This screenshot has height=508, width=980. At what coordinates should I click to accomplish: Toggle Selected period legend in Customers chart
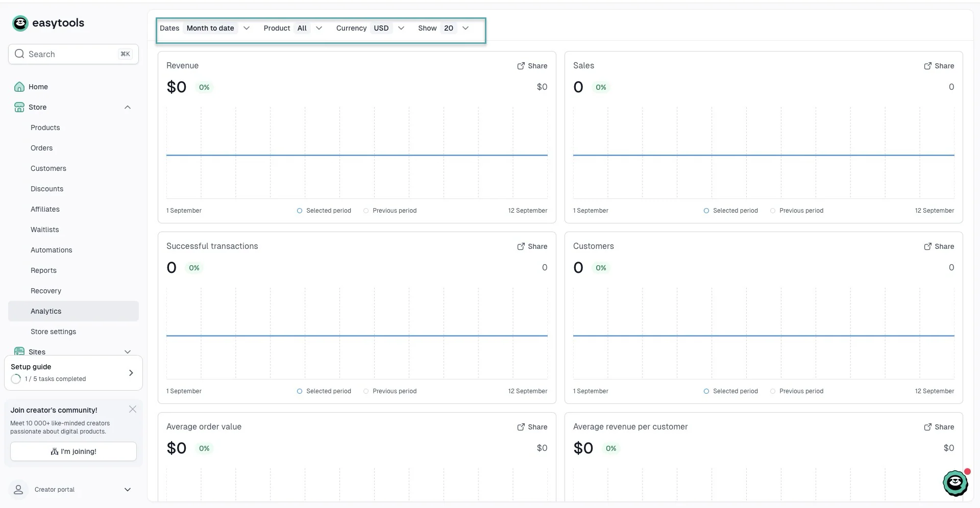[x=730, y=391]
